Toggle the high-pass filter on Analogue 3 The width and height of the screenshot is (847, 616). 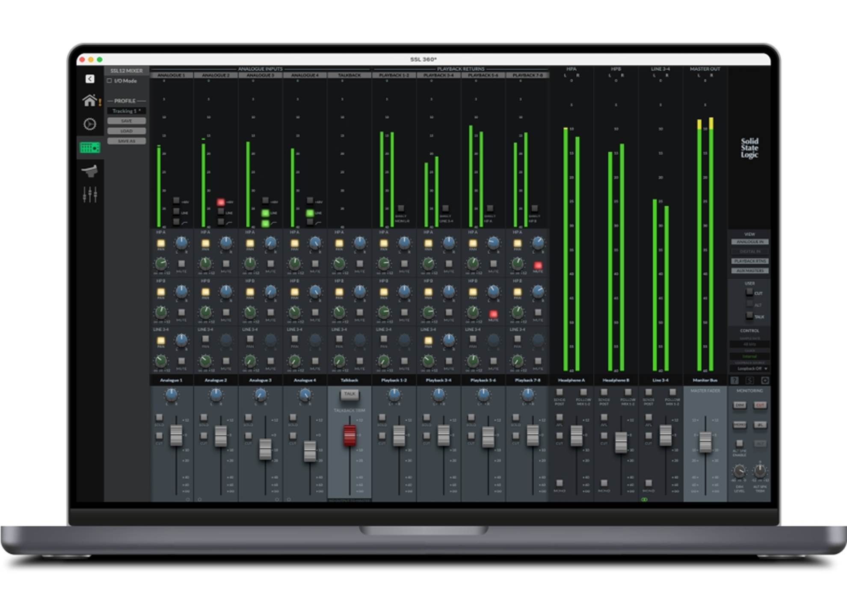click(x=265, y=223)
